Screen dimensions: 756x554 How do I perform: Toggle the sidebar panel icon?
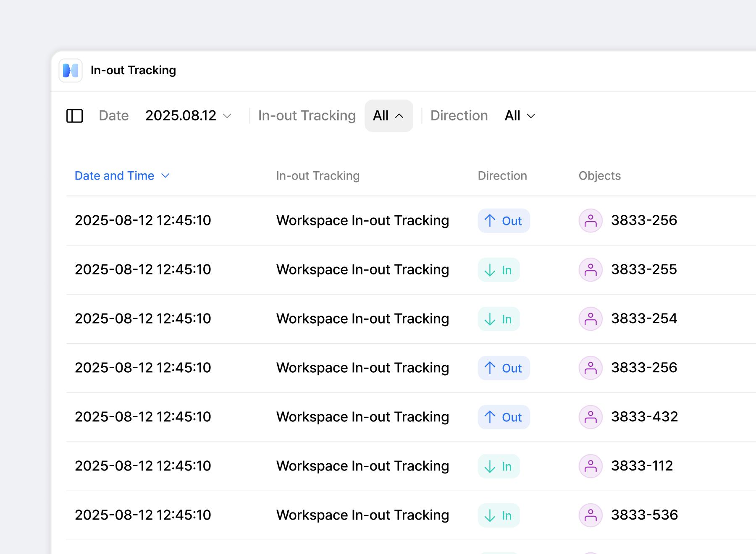tap(75, 116)
